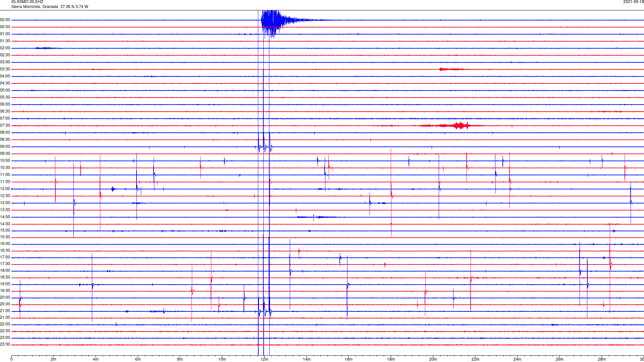644x362 pixels.
Task: Click the 2m axis tick label
Action: (54, 359)
